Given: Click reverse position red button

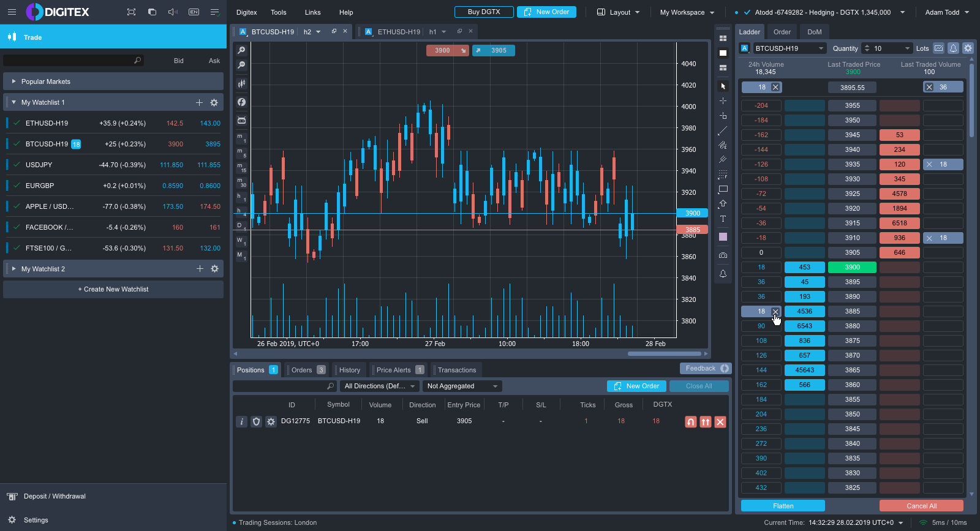Looking at the screenshot, I should pos(691,421).
